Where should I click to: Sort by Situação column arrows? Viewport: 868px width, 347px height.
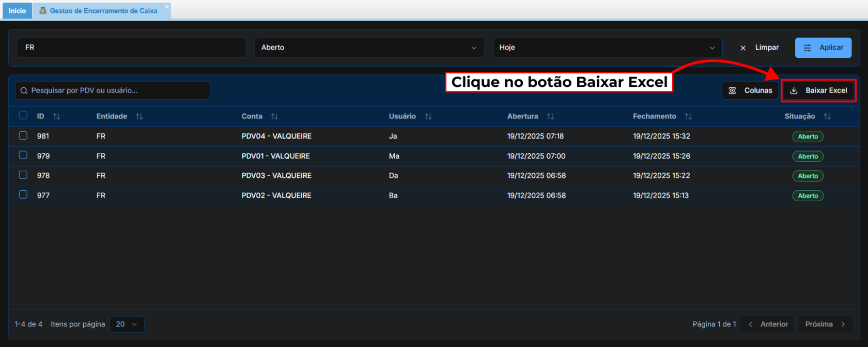click(x=827, y=116)
